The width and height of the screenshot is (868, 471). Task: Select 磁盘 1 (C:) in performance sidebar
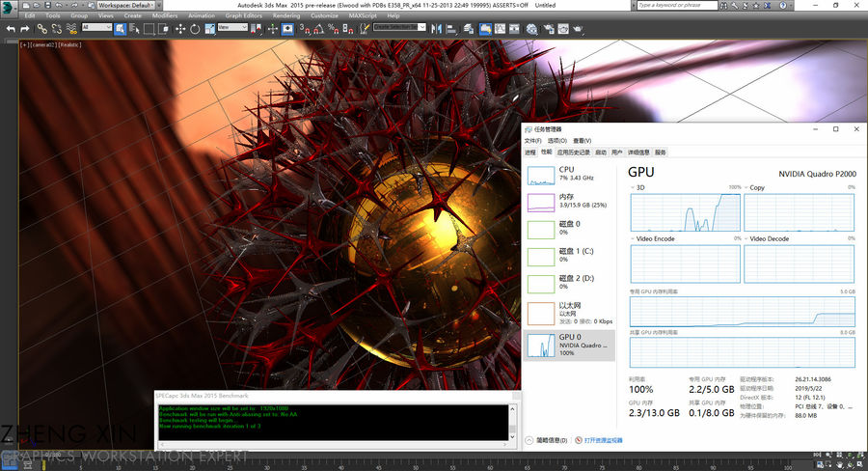coord(569,257)
